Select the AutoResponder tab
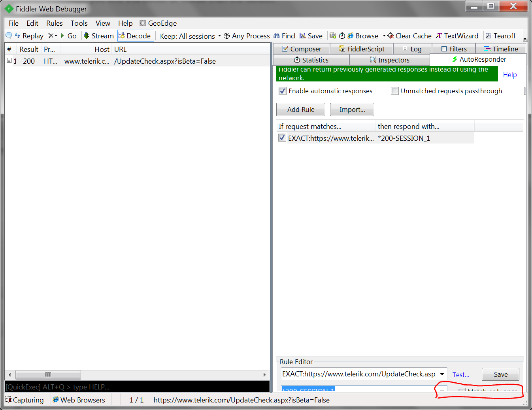Screen dimensions: 532x410 (479, 59)
